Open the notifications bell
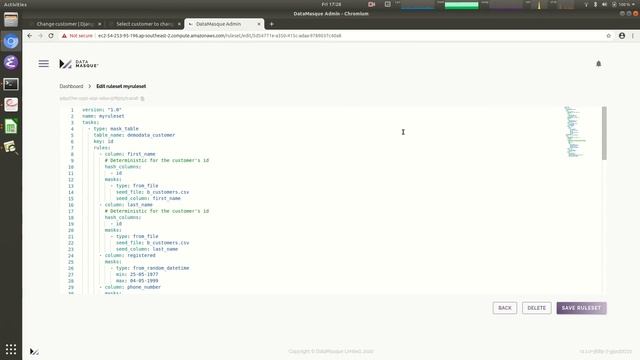This screenshot has width=640, height=360. pos(598,64)
